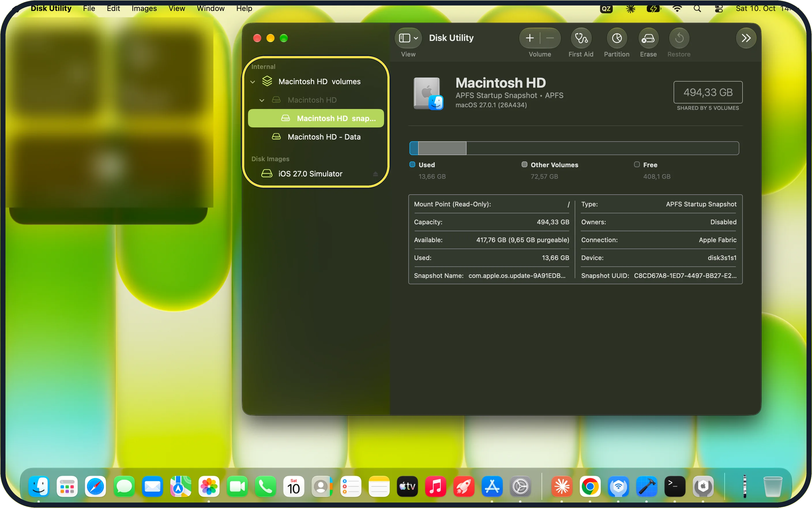This screenshot has width=812, height=508.
Task: Remove a volume with the minus button
Action: [550, 38]
